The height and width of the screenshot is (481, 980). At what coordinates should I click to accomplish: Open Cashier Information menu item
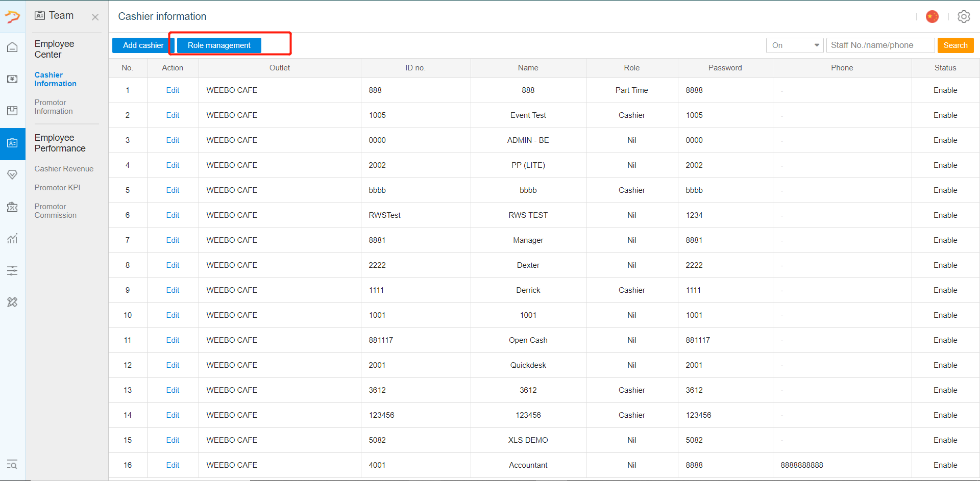click(x=55, y=79)
